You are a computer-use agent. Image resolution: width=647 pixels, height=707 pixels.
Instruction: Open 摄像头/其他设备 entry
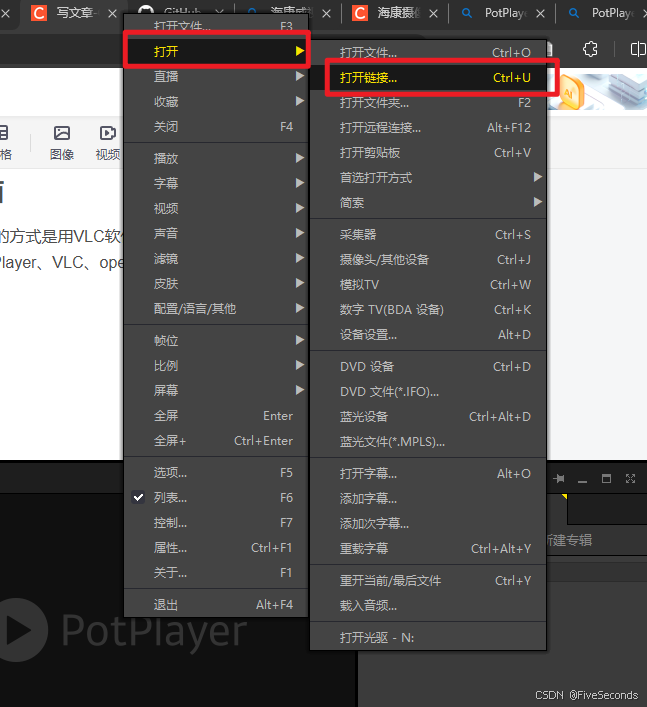click(x=428, y=260)
